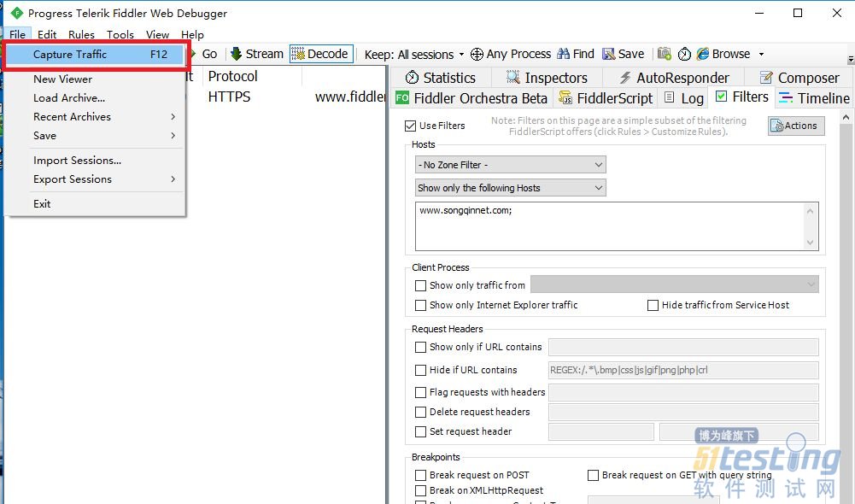The height and width of the screenshot is (504, 855).
Task: Toggle the Decode toolbar button
Action: [321, 54]
